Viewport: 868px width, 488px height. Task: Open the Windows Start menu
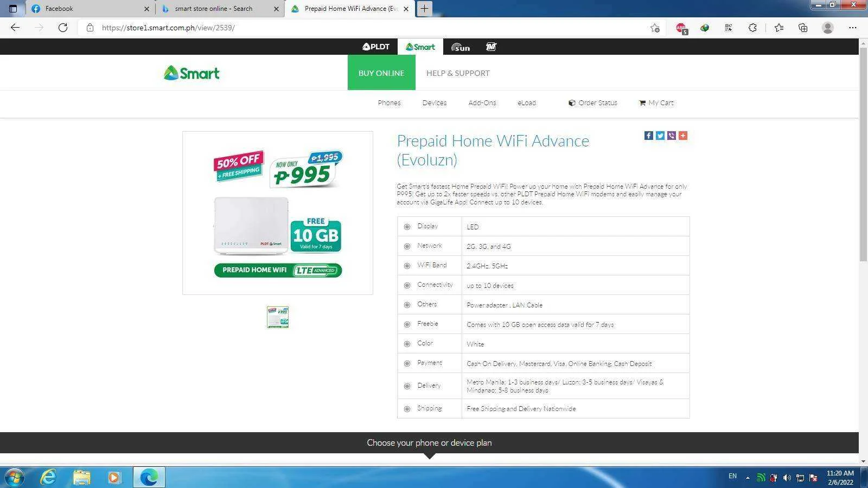coord(15,477)
